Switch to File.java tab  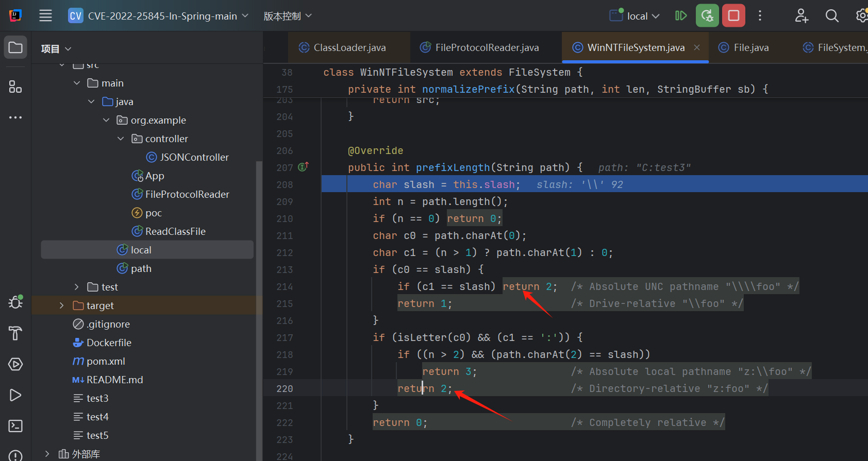(744, 47)
